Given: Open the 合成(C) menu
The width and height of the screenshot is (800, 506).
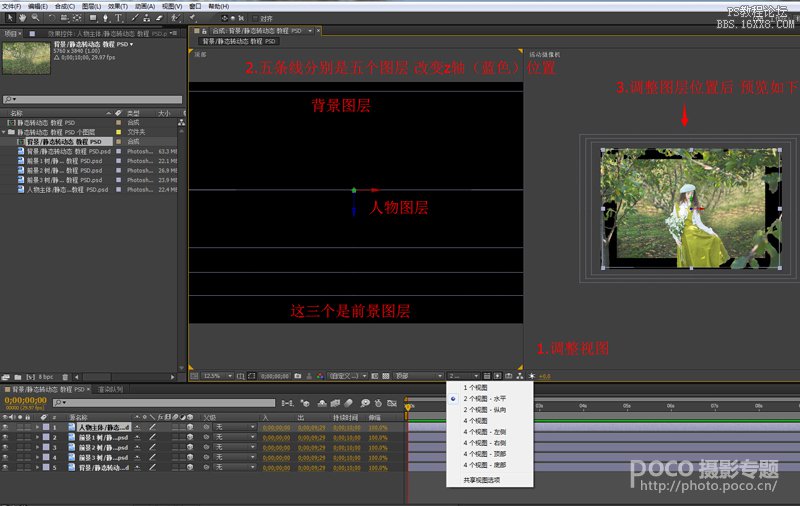Looking at the screenshot, I should tap(64, 6).
